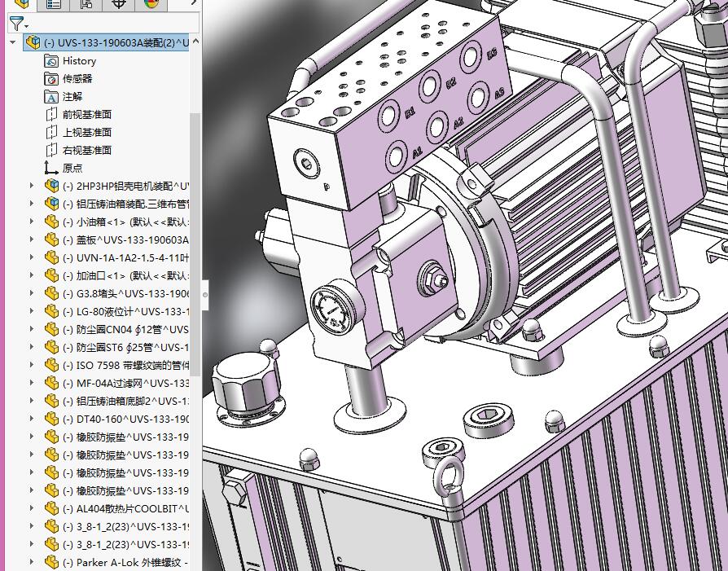
Task: Click the part icon beside 铝压铸油箱底脚2
Action: (x=51, y=401)
